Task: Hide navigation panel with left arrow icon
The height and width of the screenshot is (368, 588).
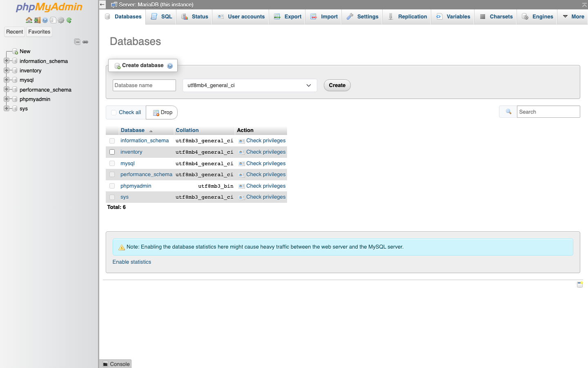Action: 102,4
